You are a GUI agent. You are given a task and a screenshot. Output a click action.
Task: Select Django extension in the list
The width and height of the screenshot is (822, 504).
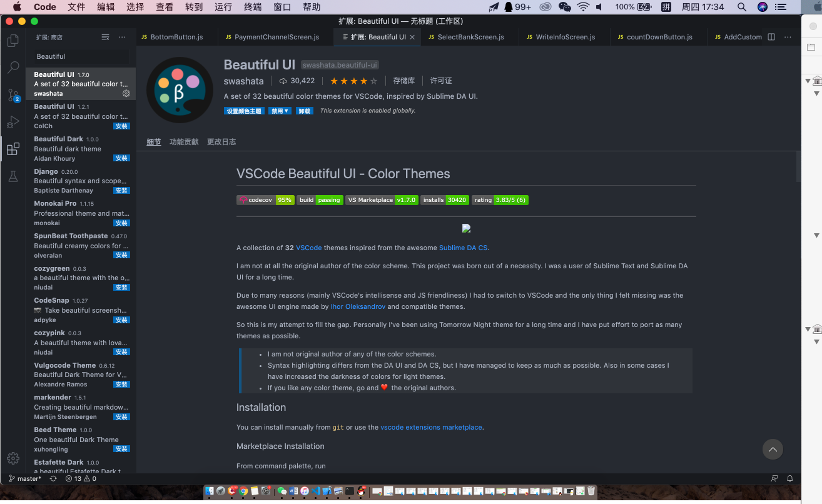(x=81, y=181)
